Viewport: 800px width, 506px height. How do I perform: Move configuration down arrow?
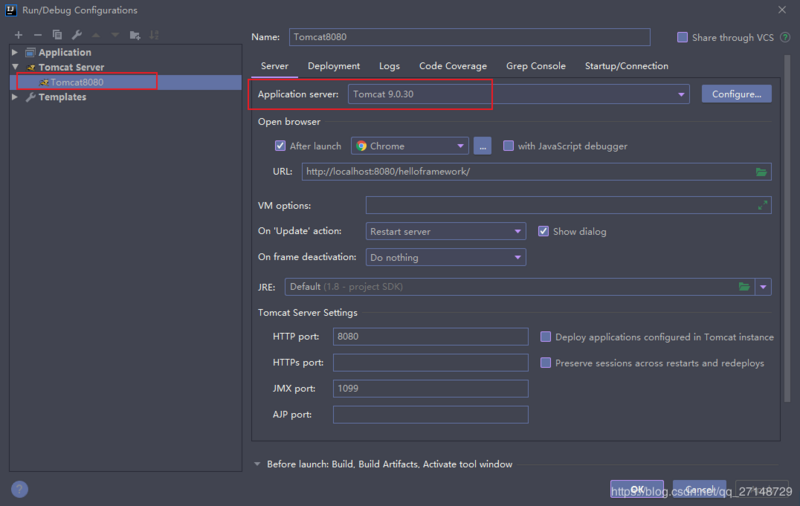pos(115,35)
